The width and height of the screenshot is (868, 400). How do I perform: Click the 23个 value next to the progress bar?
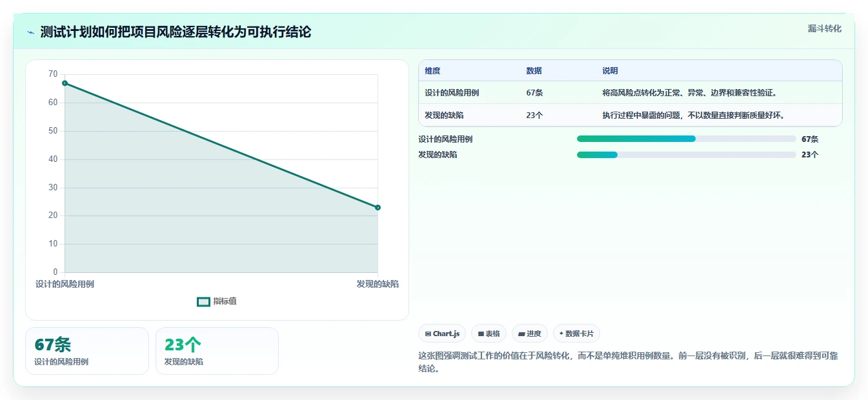810,154
